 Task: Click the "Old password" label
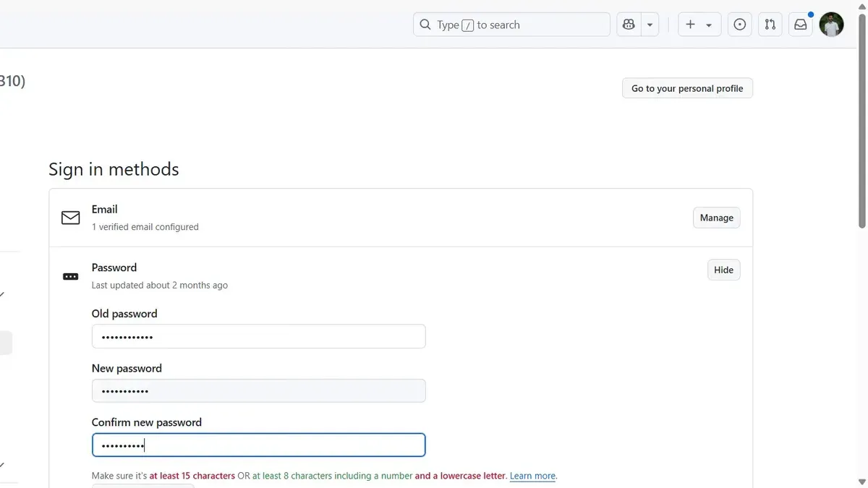[x=124, y=314]
